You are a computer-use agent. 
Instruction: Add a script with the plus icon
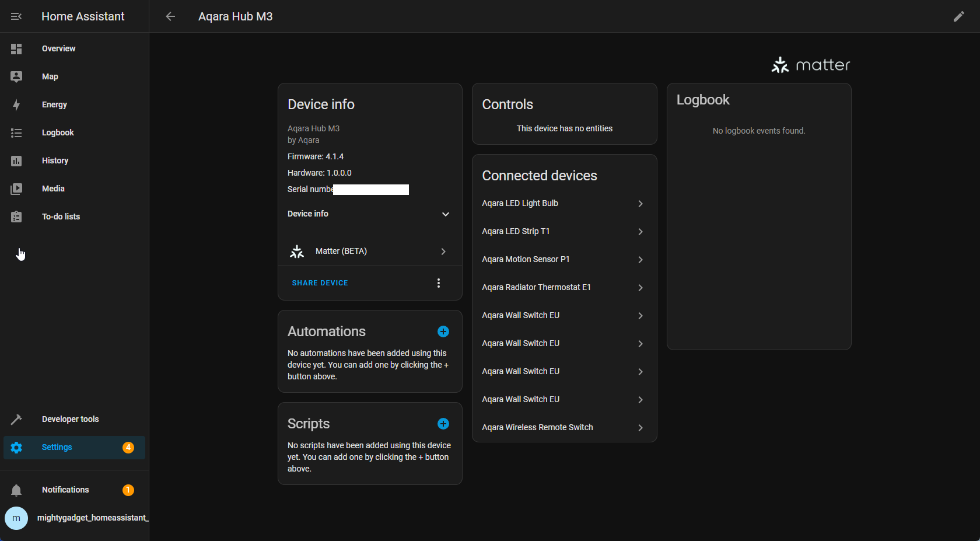point(443,424)
